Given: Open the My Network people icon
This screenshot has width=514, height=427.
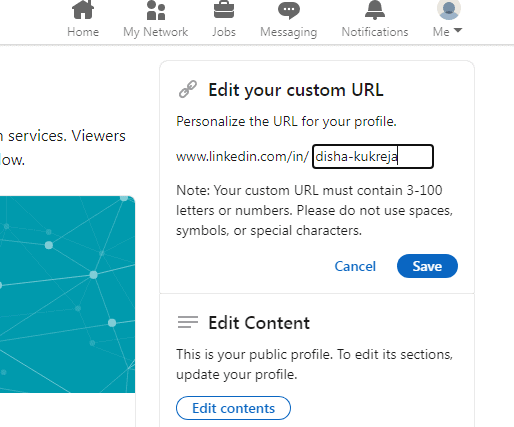Looking at the screenshot, I should (x=156, y=10).
